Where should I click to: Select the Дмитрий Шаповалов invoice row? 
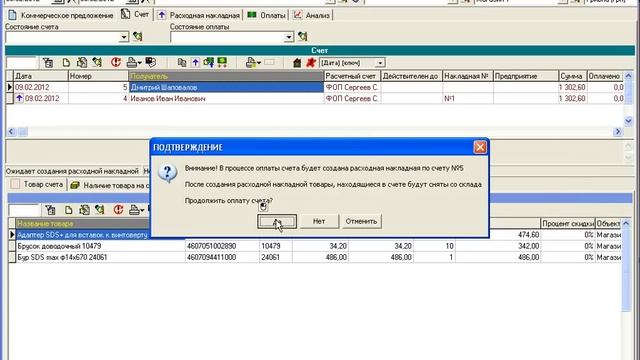(315, 87)
